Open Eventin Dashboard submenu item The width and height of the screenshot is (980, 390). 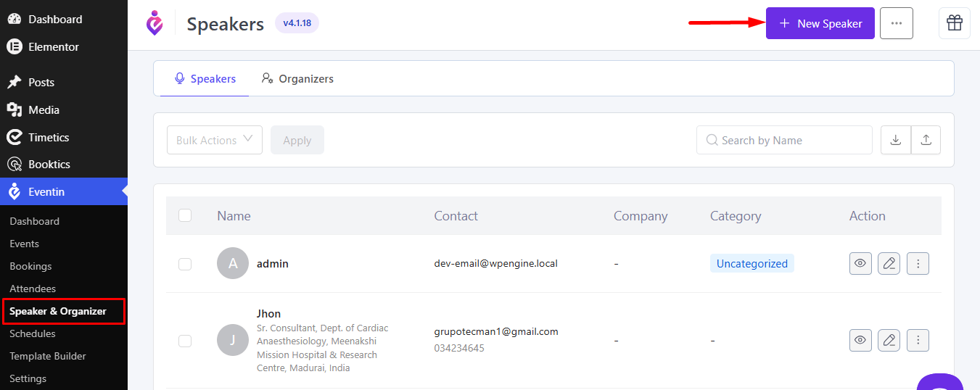click(35, 221)
